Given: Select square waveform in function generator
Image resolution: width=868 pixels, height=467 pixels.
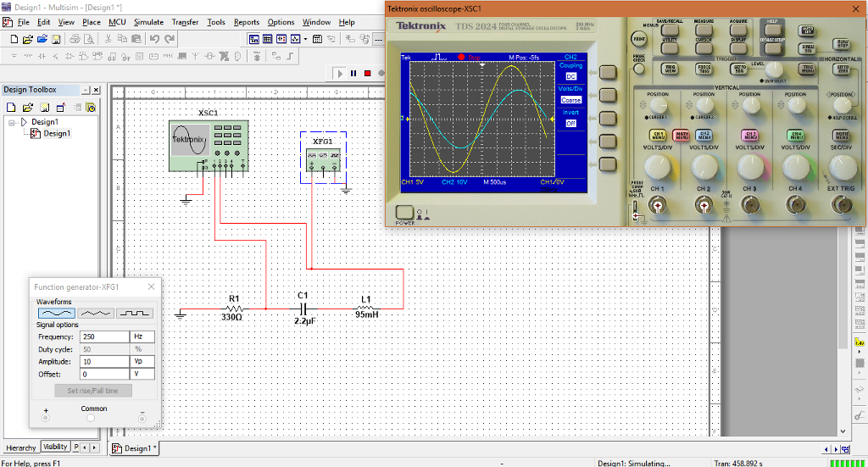Looking at the screenshot, I should 135,314.
